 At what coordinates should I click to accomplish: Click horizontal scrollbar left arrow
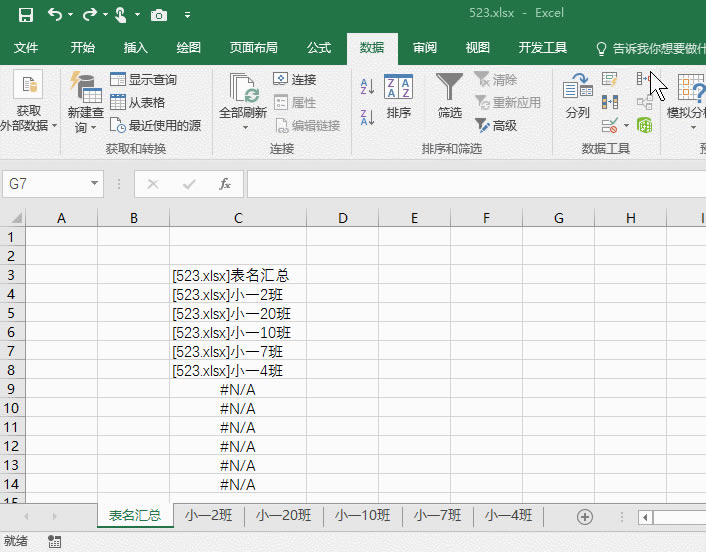tap(645, 517)
